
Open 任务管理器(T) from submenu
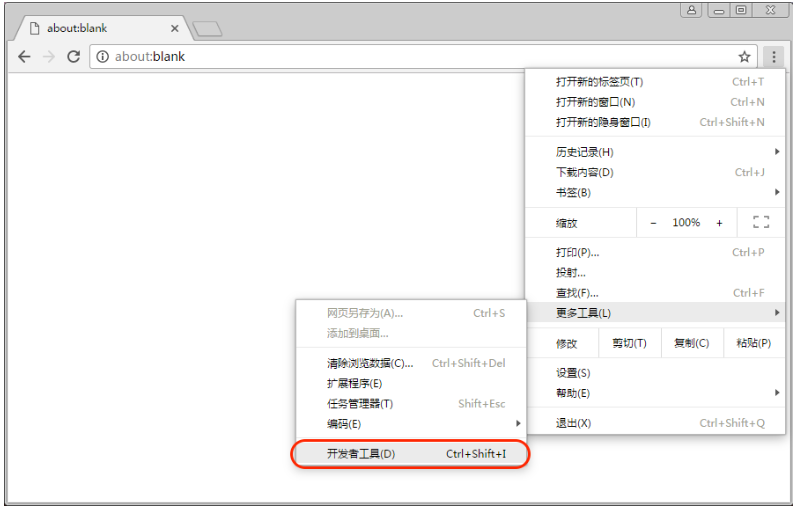pos(411,403)
